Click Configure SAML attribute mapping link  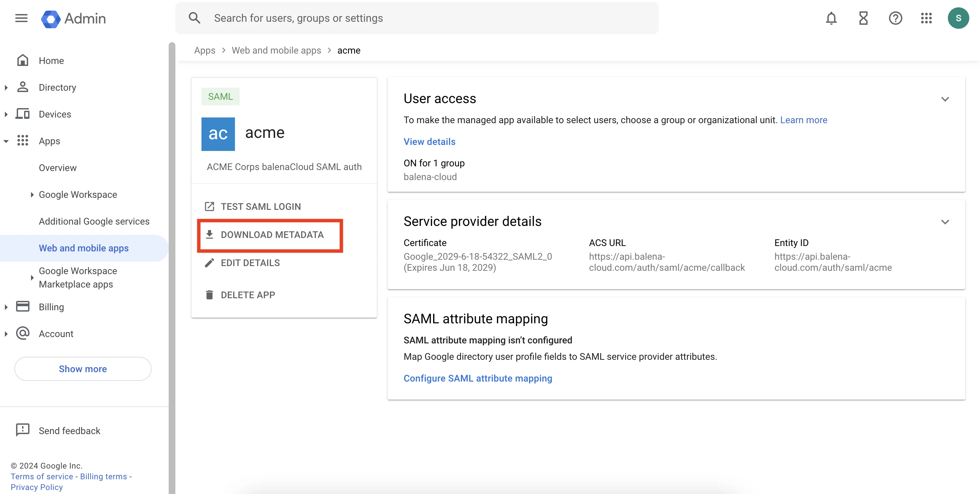(x=477, y=378)
